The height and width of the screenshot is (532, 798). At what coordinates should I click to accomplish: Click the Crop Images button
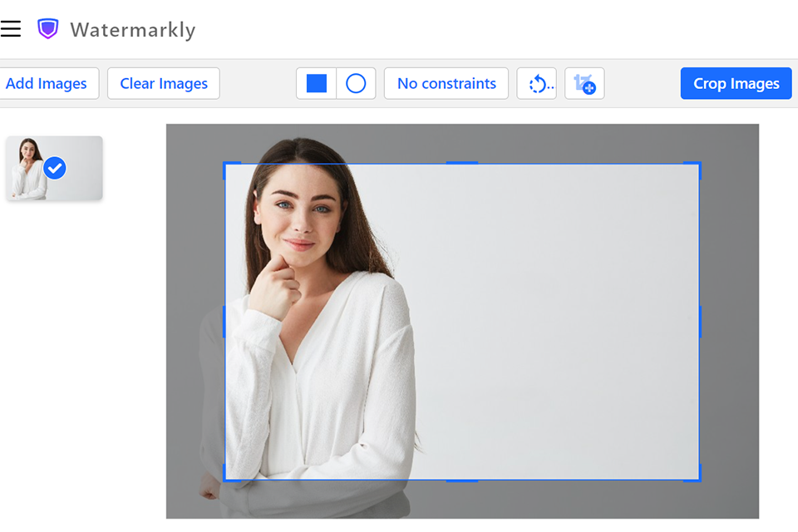(x=736, y=83)
